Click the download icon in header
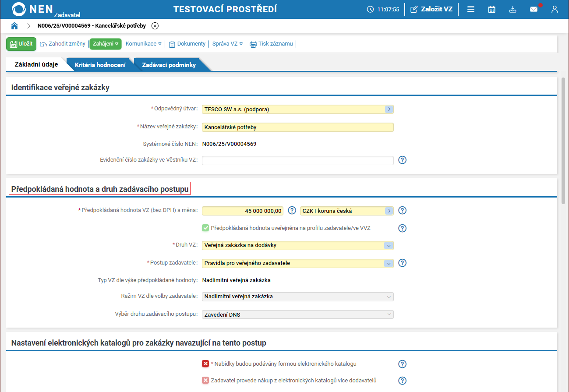The height and width of the screenshot is (392, 569). click(513, 9)
